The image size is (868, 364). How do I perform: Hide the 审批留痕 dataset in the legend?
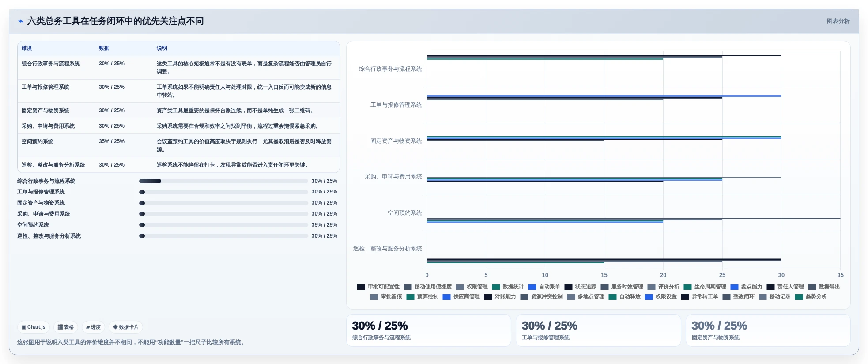pos(386,297)
